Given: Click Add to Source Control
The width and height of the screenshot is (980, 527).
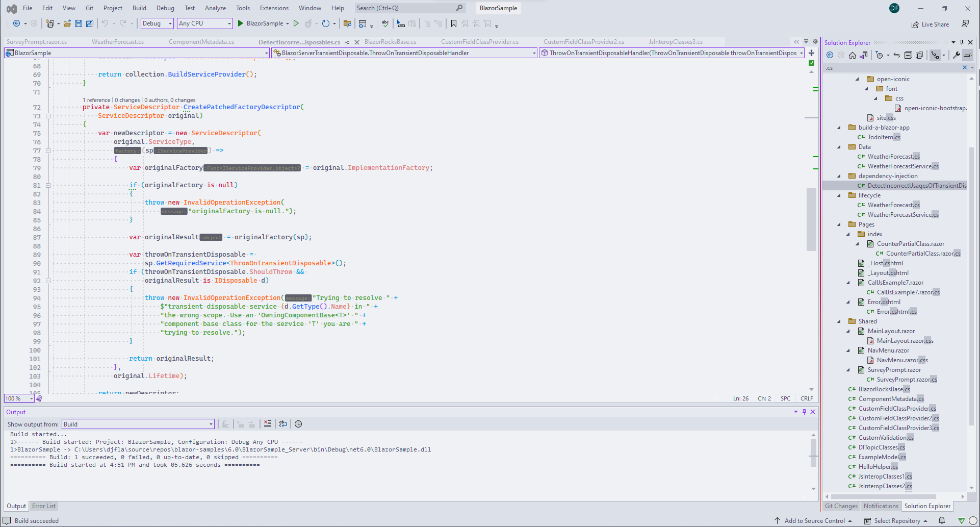Looking at the screenshot, I should [814, 521].
